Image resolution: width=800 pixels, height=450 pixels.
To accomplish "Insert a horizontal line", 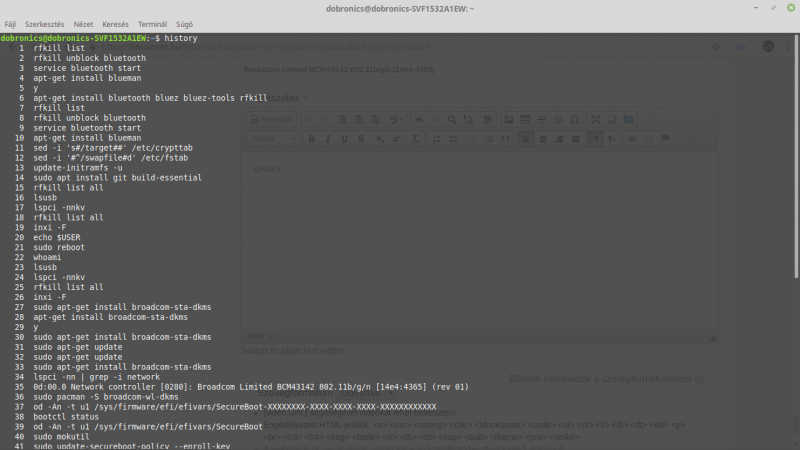I will (x=541, y=119).
